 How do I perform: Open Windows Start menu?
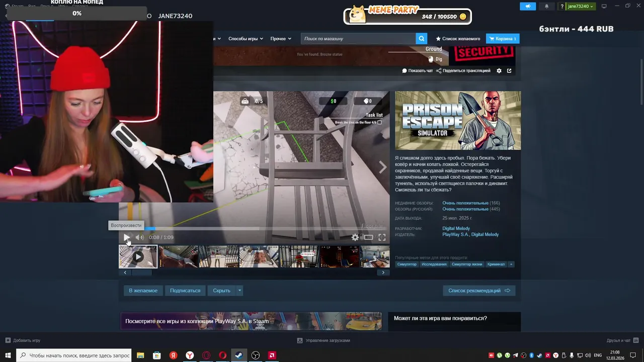click(x=8, y=355)
